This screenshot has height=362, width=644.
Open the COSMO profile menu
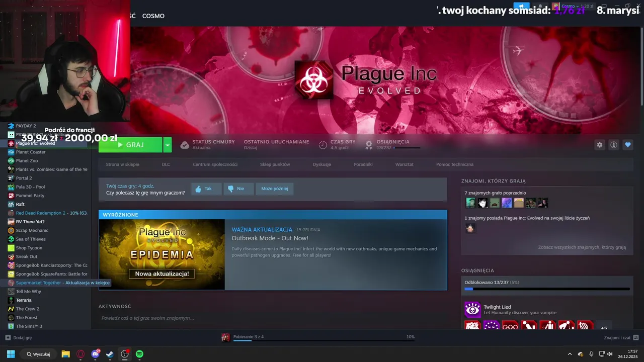point(153,16)
